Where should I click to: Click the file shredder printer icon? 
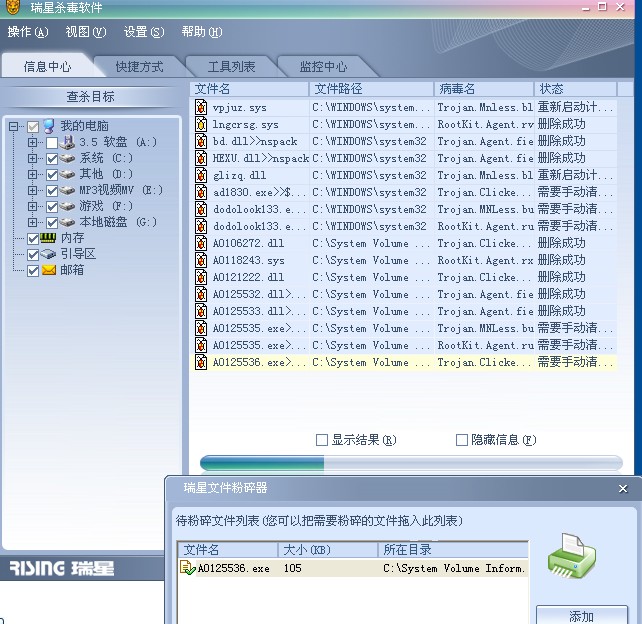tap(571, 556)
